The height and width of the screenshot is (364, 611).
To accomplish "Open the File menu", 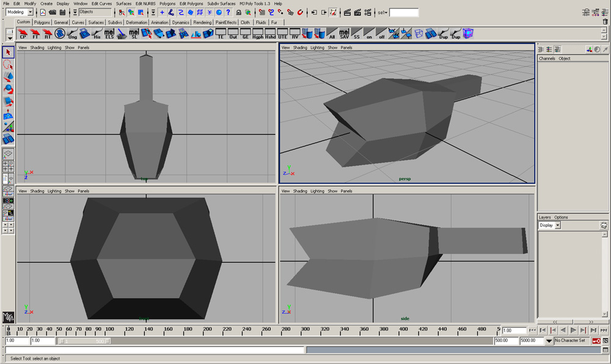I will pos(6,4).
